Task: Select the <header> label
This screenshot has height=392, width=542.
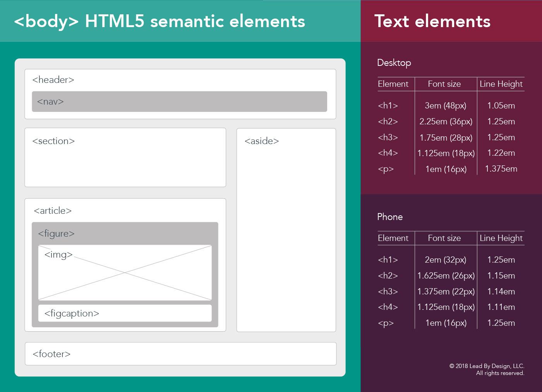Action: point(53,80)
